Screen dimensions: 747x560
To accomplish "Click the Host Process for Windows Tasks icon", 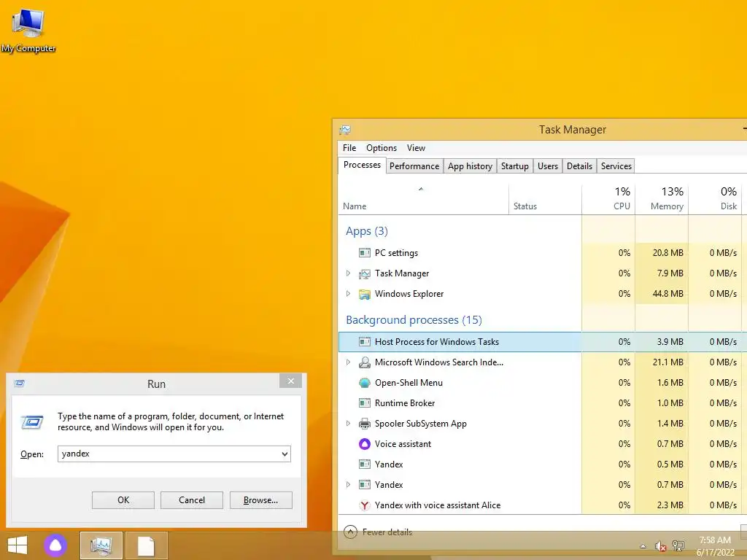I will pos(365,342).
